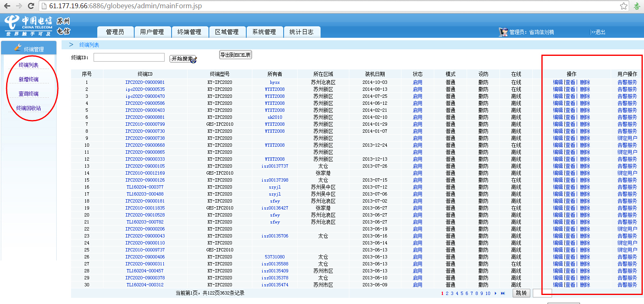Go to next page with the single arrow
Screen dimensions: 644x304
coord(496,293)
